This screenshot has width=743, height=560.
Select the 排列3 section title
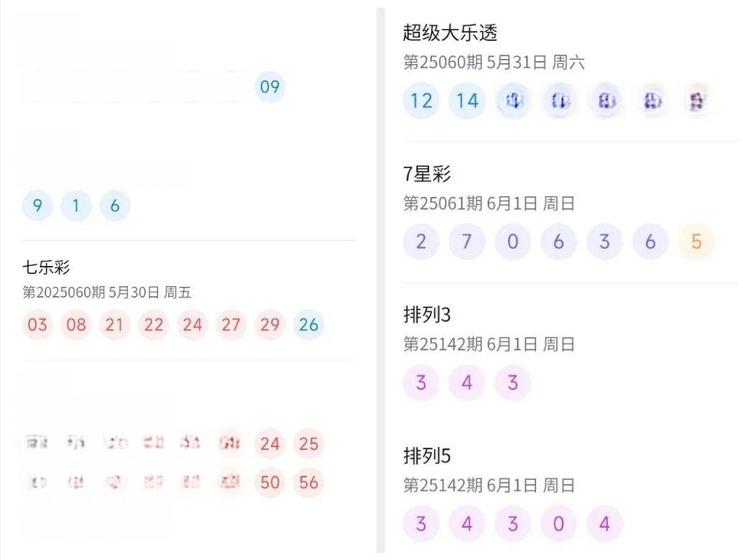tap(426, 314)
